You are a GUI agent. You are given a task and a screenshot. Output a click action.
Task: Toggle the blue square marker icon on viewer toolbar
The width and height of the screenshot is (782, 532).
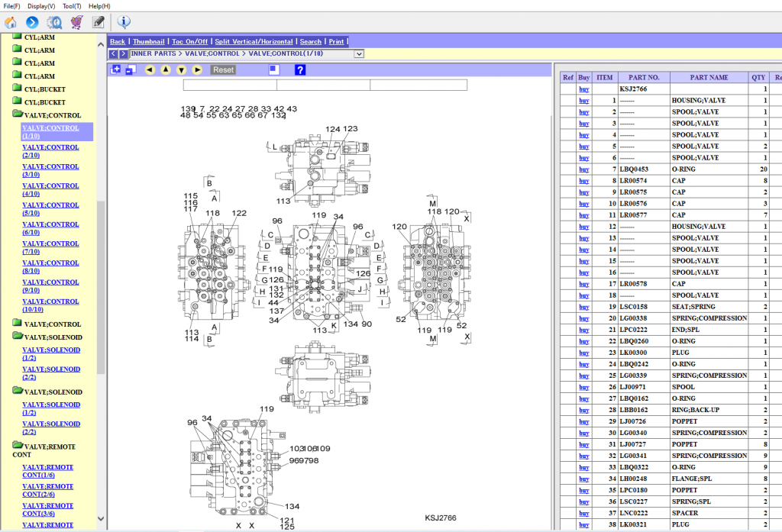click(273, 69)
